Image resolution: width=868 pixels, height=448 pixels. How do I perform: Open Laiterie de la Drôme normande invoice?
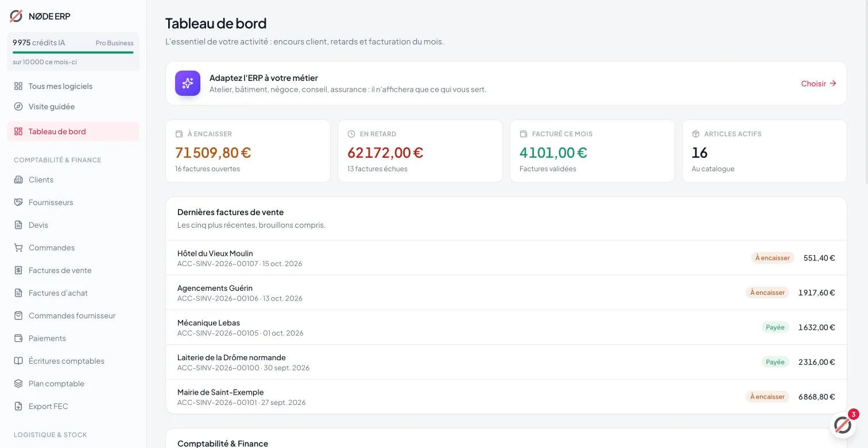point(506,362)
